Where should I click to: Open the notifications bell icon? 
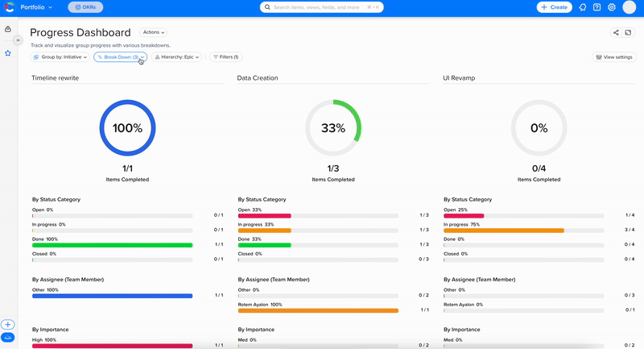[582, 7]
